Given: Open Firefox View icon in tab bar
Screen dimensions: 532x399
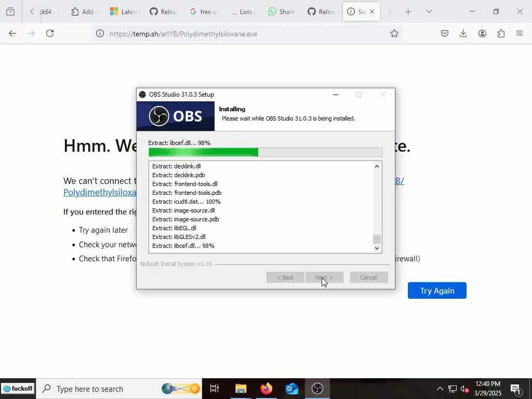Looking at the screenshot, I should (x=10, y=11).
